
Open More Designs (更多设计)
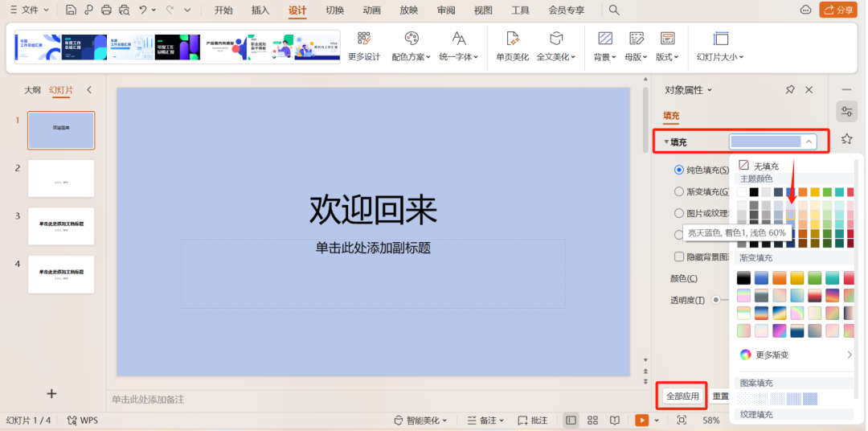pyautogui.click(x=364, y=46)
